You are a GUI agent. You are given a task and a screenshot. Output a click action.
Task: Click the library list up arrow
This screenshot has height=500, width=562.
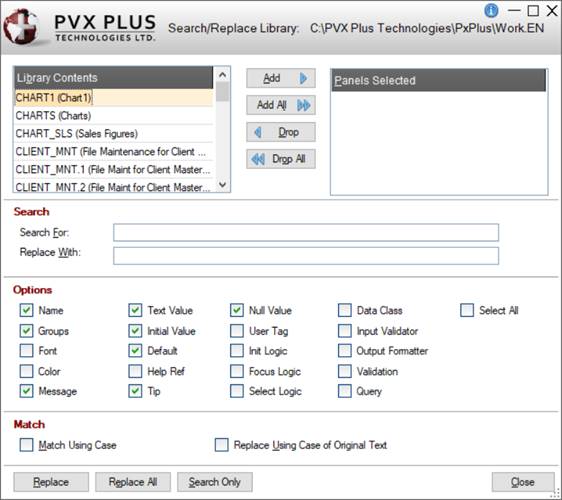coord(223,75)
